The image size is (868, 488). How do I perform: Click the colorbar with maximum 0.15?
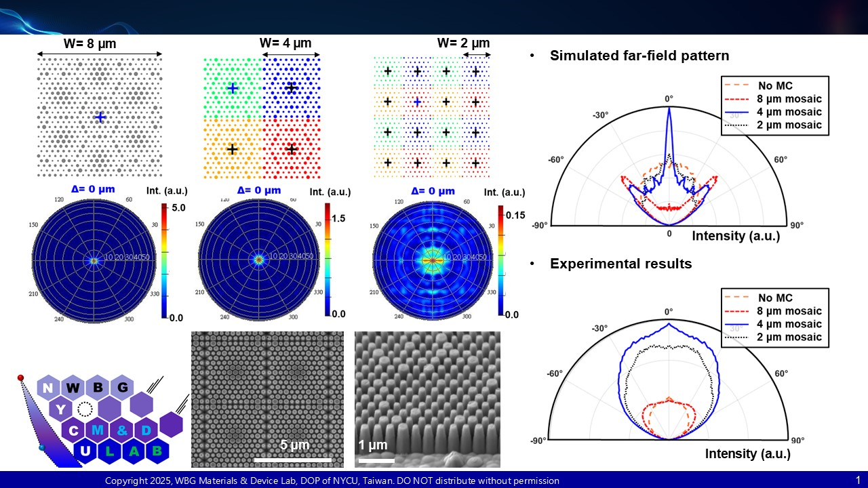click(502, 261)
